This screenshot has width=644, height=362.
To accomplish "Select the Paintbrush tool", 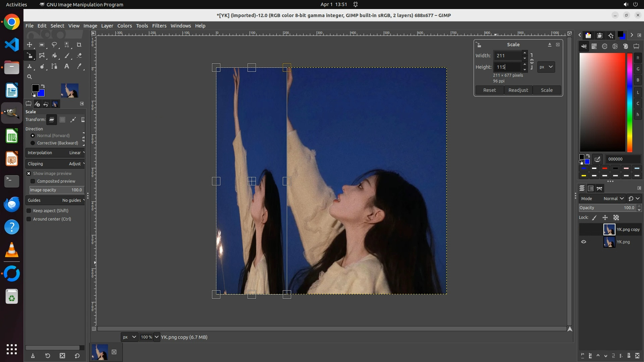I will (x=67, y=56).
